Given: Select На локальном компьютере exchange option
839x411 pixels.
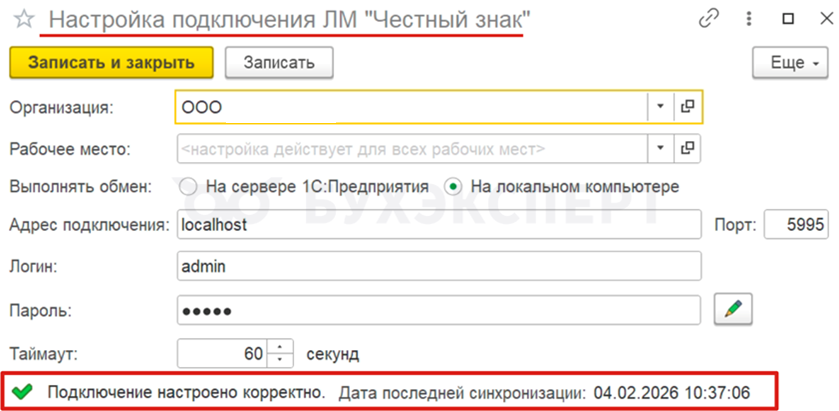Looking at the screenshot, I should coord(454,186).
